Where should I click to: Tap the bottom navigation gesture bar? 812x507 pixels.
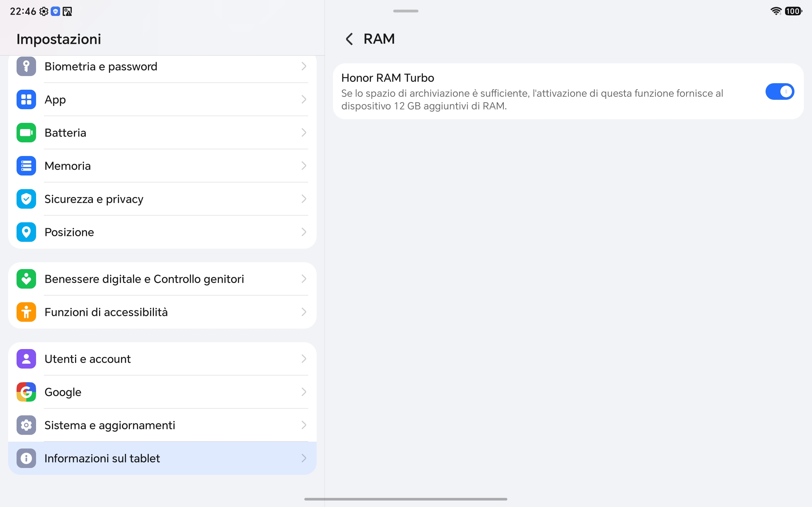pos(406,499)
